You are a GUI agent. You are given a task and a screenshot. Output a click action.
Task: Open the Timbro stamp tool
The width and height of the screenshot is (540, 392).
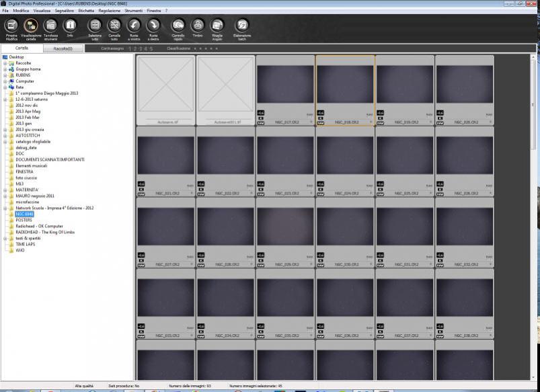[x=198, y=27]
